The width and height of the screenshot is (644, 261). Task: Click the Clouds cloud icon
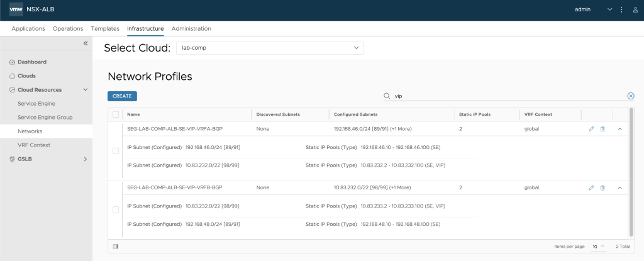click(12, 76)
